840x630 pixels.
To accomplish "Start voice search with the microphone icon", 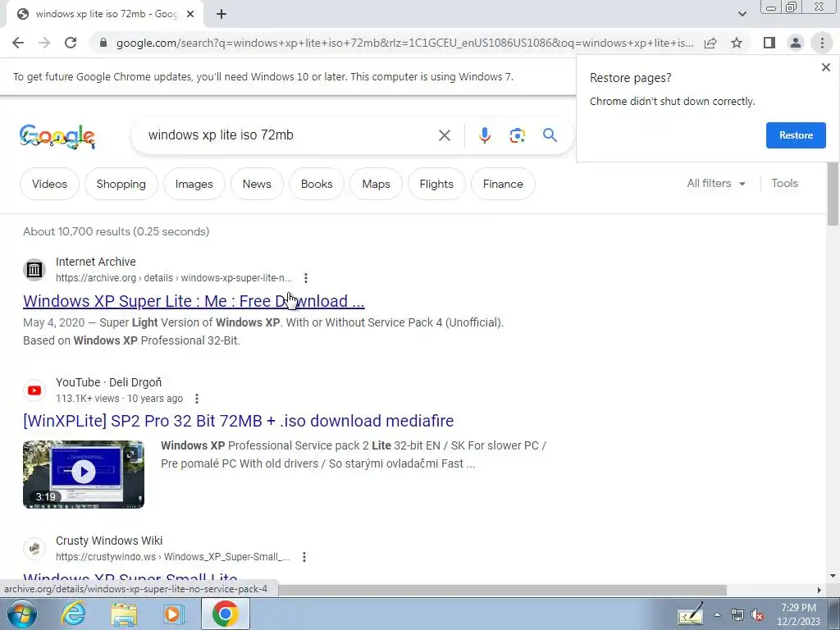I will 485,135.
